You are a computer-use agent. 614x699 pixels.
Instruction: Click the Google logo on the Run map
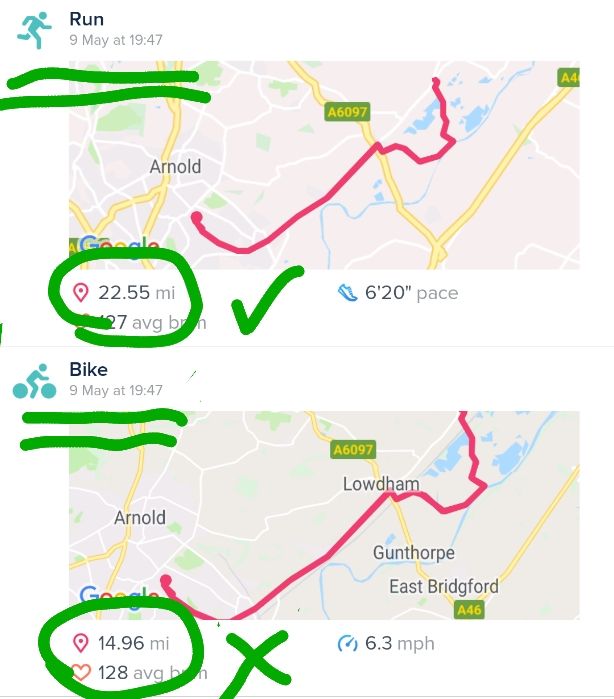pyautogui.click(x=118, y=247)
